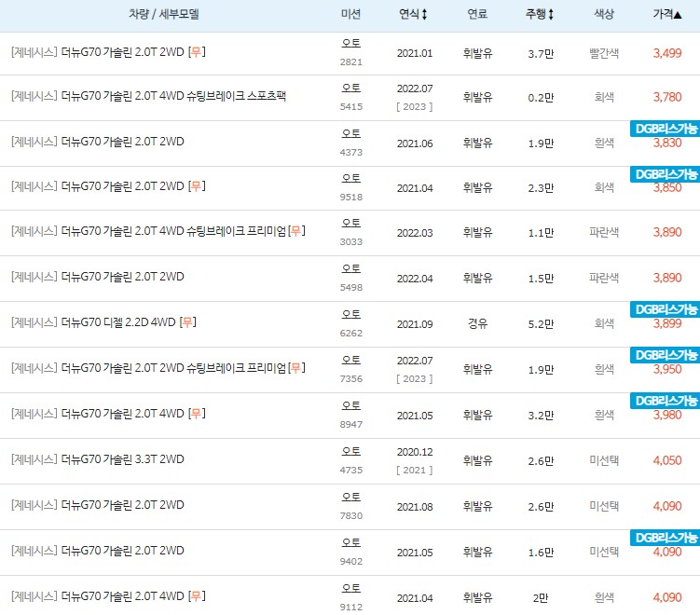Click the [ 2021 ] model year under 2020.12
This screenshot has height=615, width=700.
coord(414,470)
